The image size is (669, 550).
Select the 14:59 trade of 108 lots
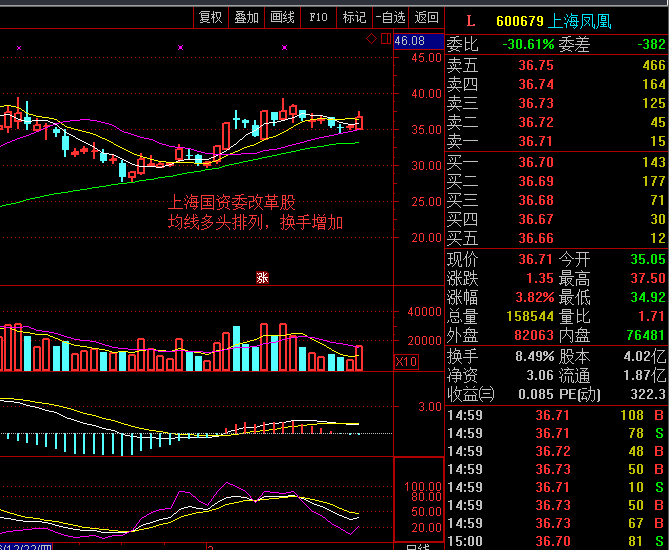click(556, 415)
